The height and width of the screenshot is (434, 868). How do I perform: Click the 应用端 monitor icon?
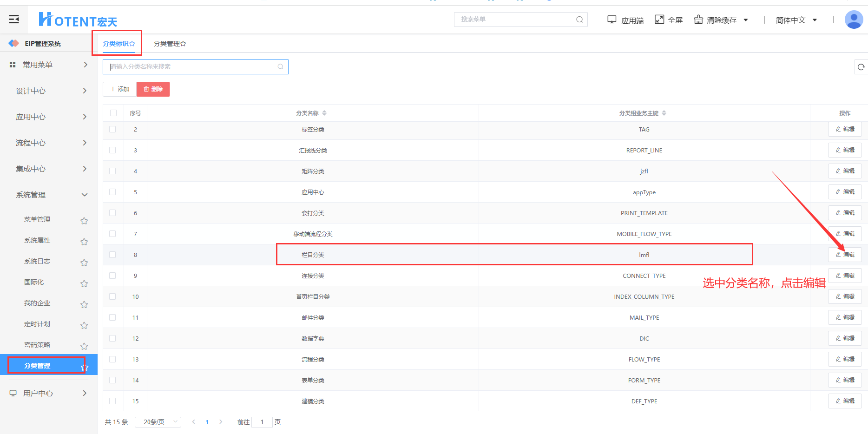tap(612, 20)
